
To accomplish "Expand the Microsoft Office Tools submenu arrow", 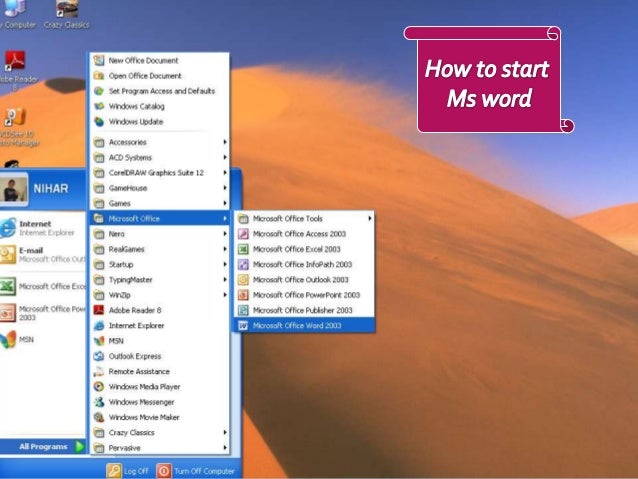I will pos(369,219).
